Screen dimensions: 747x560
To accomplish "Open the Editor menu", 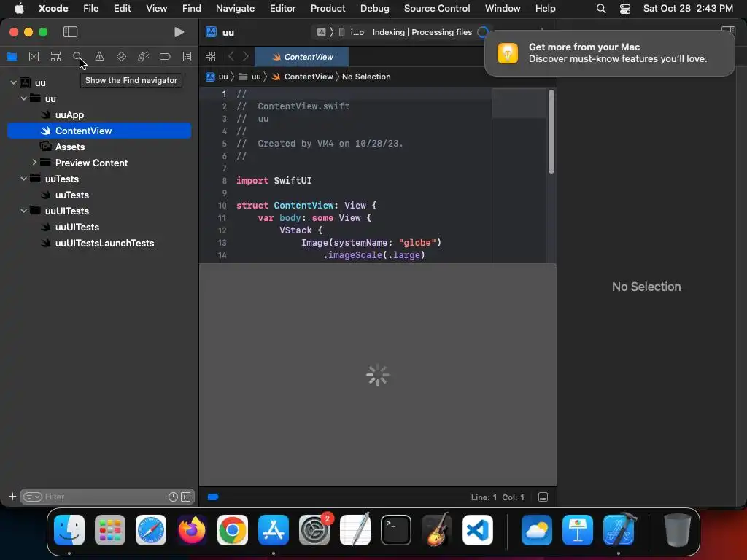I will (x=282, y=8).
